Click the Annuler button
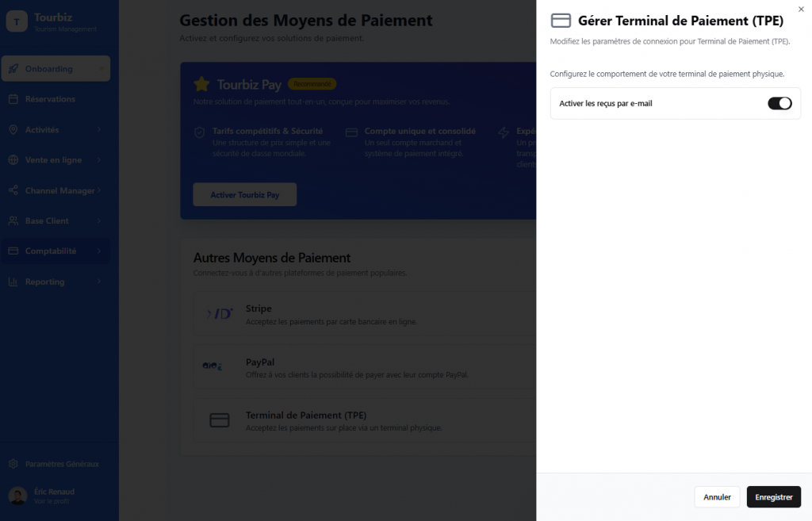This screenshot has height=521, width=812. pos(717,497)
